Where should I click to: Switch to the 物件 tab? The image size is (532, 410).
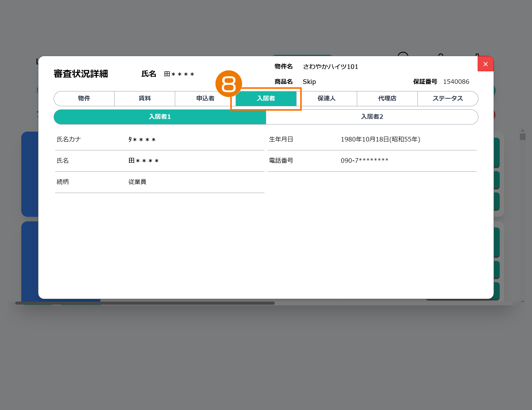click(x=84, y=99)
